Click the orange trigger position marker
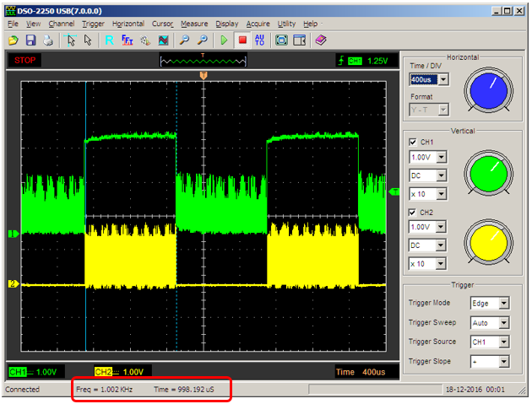This screenshot has width=532, height=404. click(204, 75)
